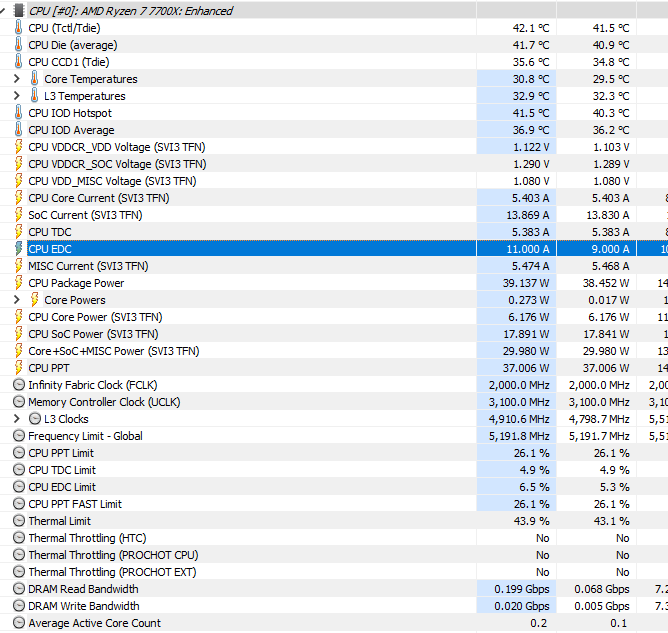
Task: Click the 39.137 W CPU Package Power value
Action: (526, 283)
